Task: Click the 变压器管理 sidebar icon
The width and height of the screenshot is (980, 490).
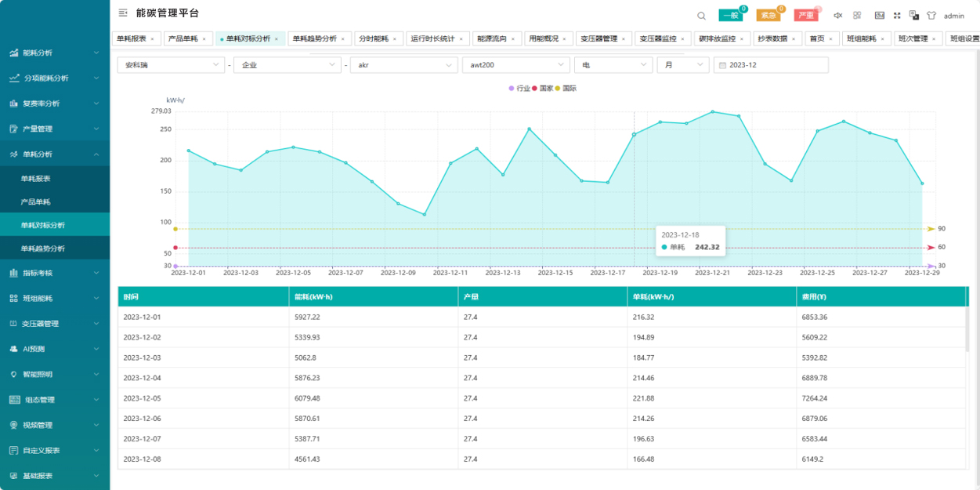Action: click(x=13, y=324)
